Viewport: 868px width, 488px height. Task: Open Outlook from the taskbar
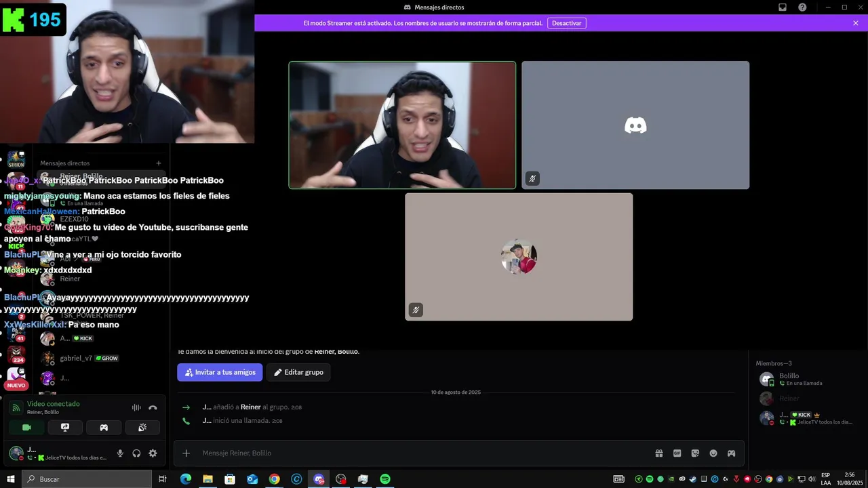coord(252,479)
